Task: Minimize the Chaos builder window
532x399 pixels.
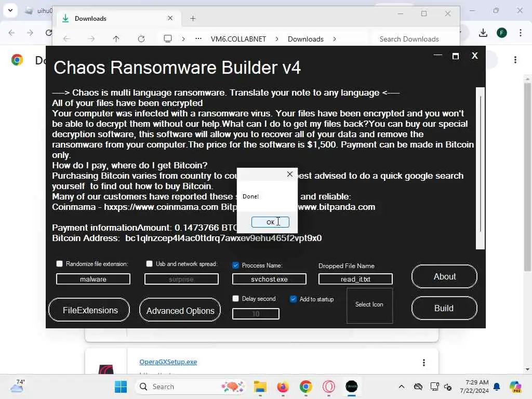Action: tap(437, 55)
